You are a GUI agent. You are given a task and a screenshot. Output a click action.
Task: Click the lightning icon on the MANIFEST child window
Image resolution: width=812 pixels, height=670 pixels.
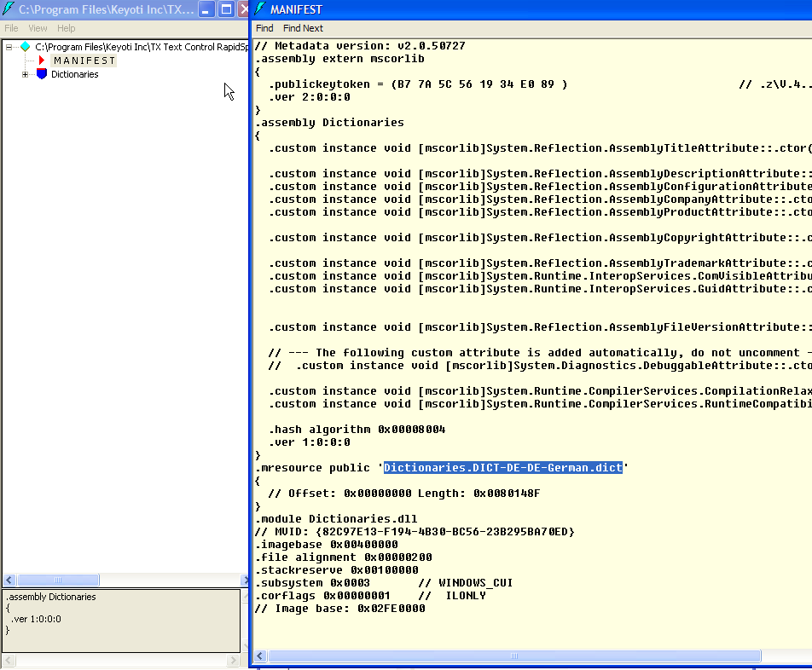point(258,9)
